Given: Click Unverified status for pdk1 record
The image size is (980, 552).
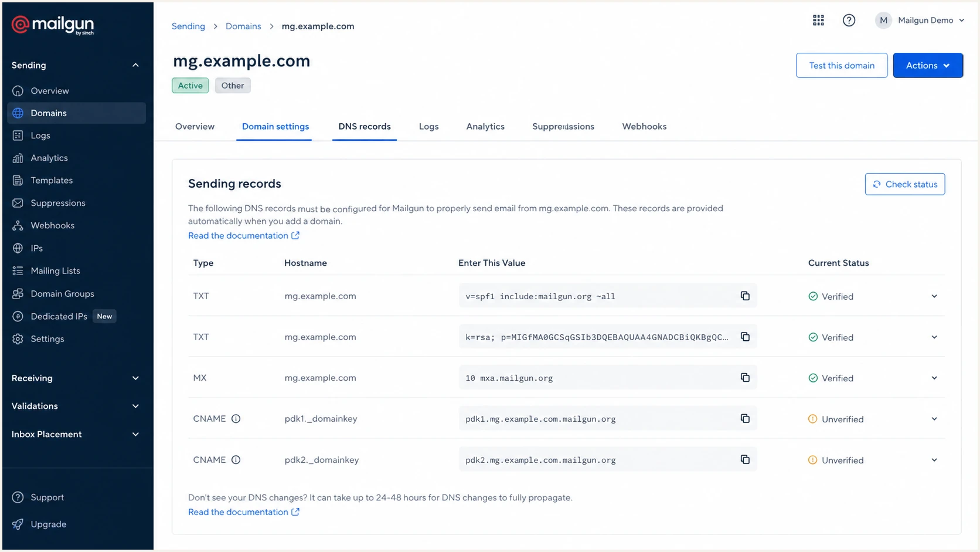Looking at the screenshot, I should (836, 419).
